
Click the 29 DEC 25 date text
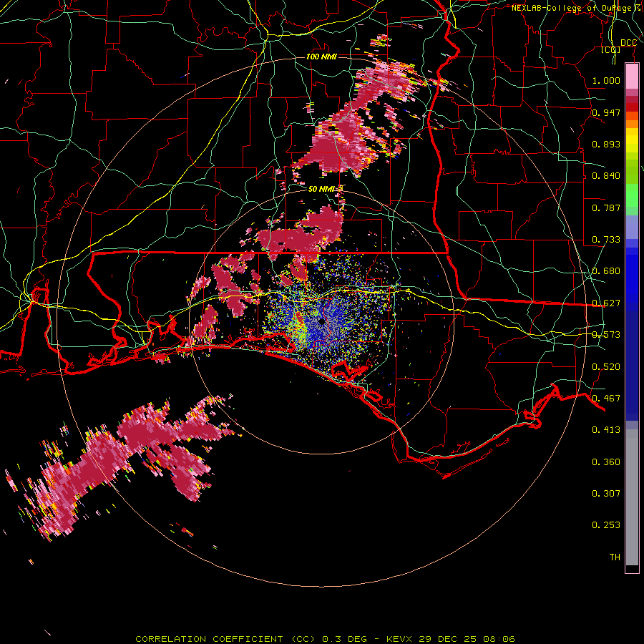click(447, 639)
